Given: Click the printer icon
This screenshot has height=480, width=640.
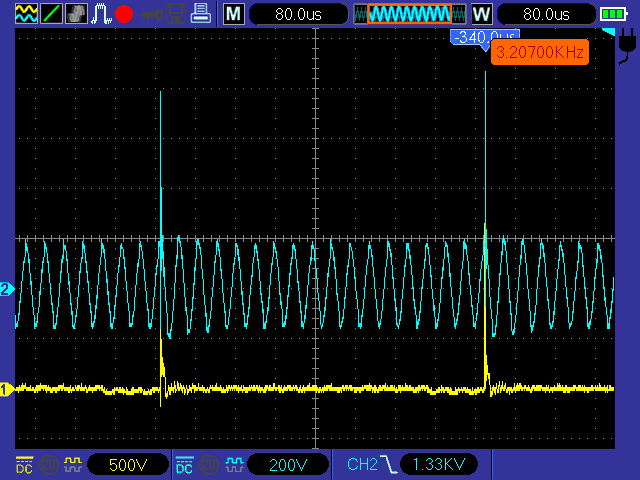Looking at the screenshot, I should click(201, 14).
